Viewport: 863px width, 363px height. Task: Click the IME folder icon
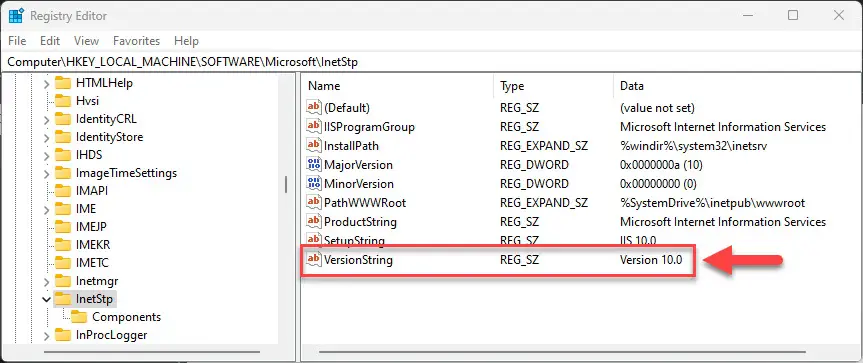click(x=63, y=209)
